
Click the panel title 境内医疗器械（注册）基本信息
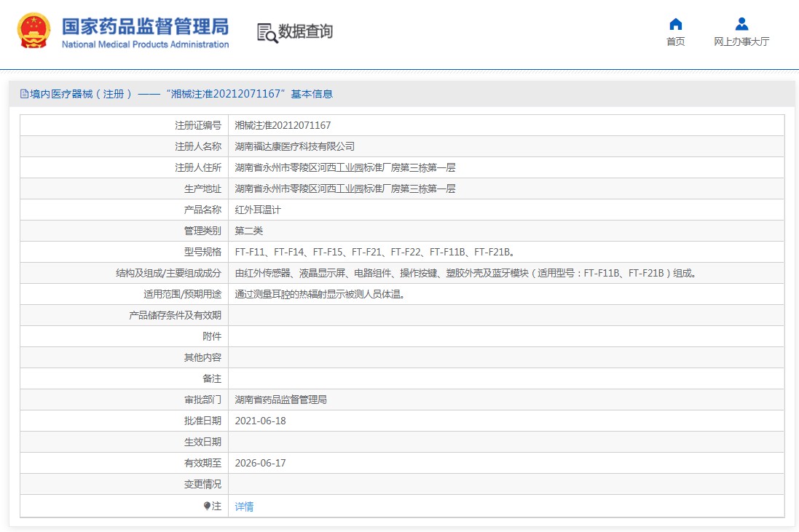[181, 94]
